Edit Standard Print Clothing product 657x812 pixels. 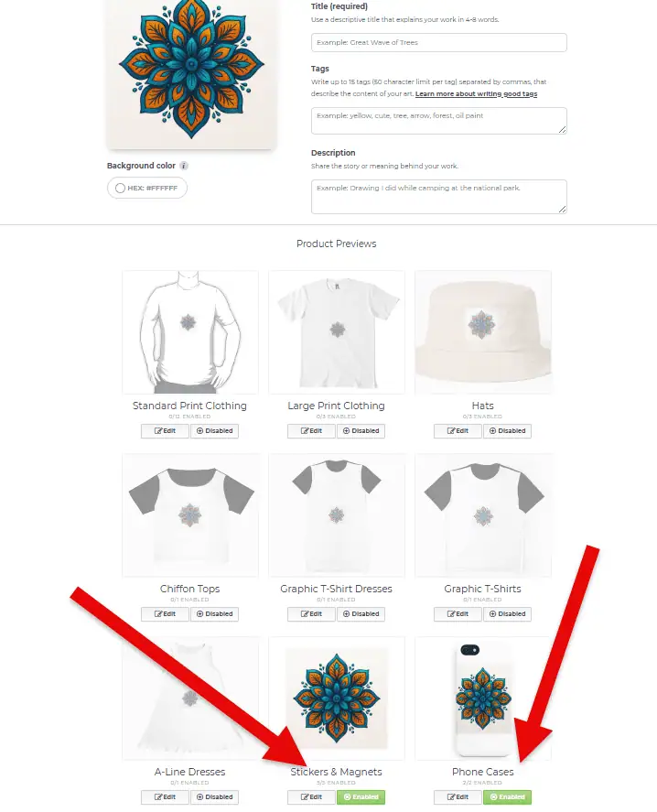point(165,431)
